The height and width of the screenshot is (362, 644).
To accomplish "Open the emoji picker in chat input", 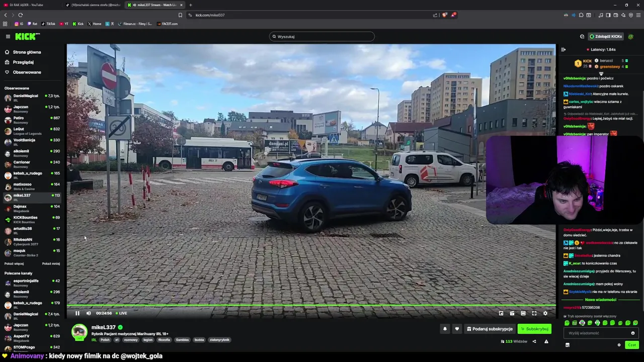I will point(633,333).
